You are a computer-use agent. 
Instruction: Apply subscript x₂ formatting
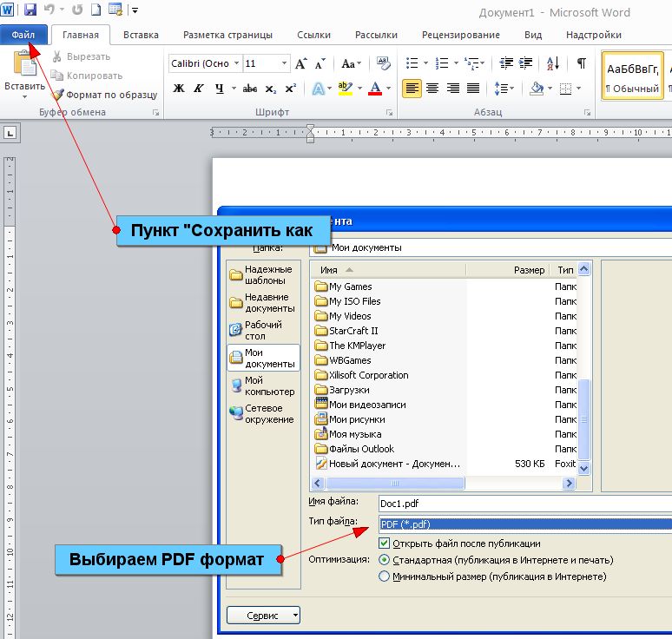(270, 89)
